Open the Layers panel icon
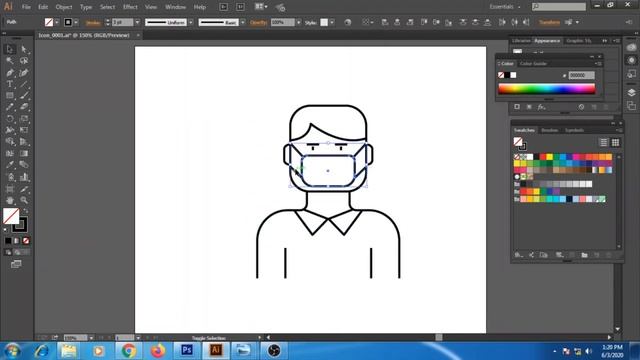640x360 pixels. click(x=631, y=92)
